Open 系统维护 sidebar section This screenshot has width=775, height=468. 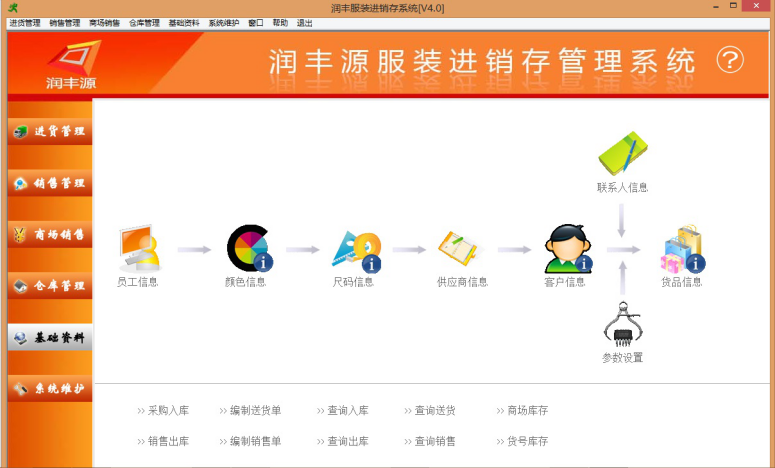[x=50, y=388]
